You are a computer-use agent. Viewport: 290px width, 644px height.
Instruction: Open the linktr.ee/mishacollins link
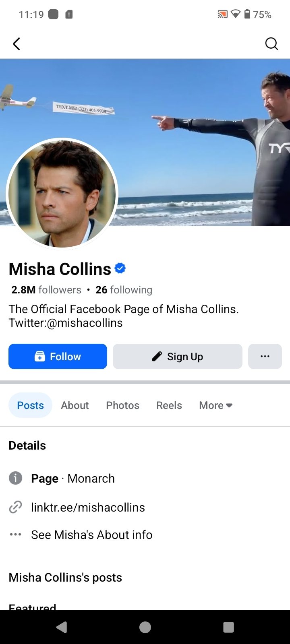[88, 507]
